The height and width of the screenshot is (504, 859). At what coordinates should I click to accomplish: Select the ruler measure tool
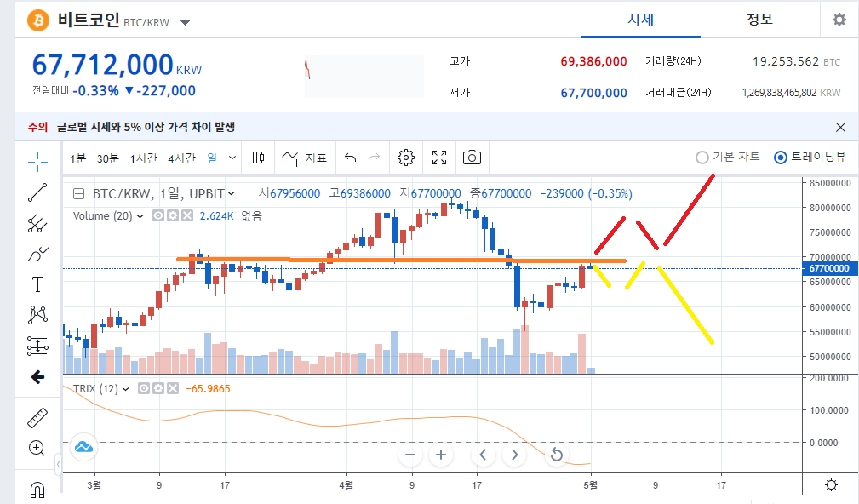click(37, 418)
